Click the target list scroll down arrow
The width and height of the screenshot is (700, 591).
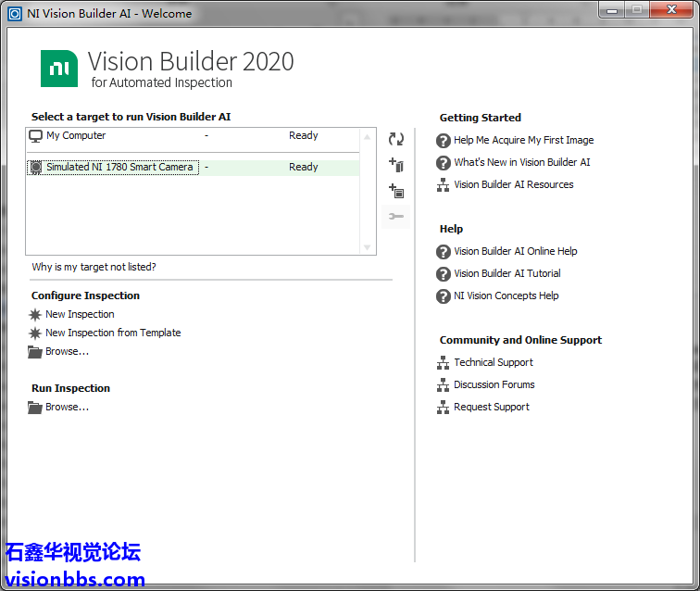click(368, 247)
